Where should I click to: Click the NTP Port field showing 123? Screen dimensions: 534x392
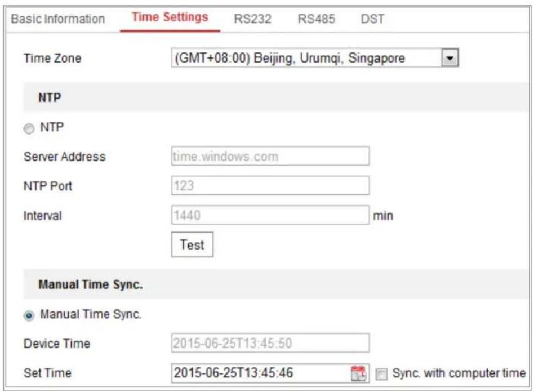pyautogui.click(x=270, y=186)
